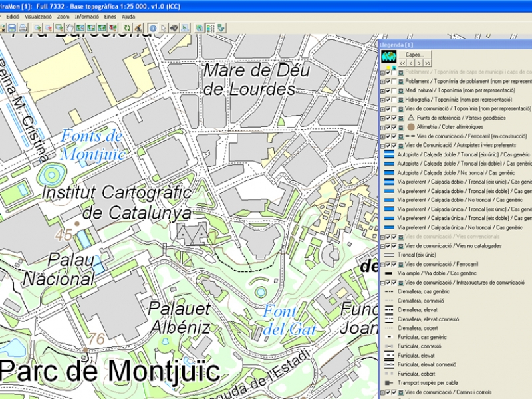Uncheck visibility for Vies de comunicació / Ferrocarril
The image size is (532, 399).
(x=388, y=264)
